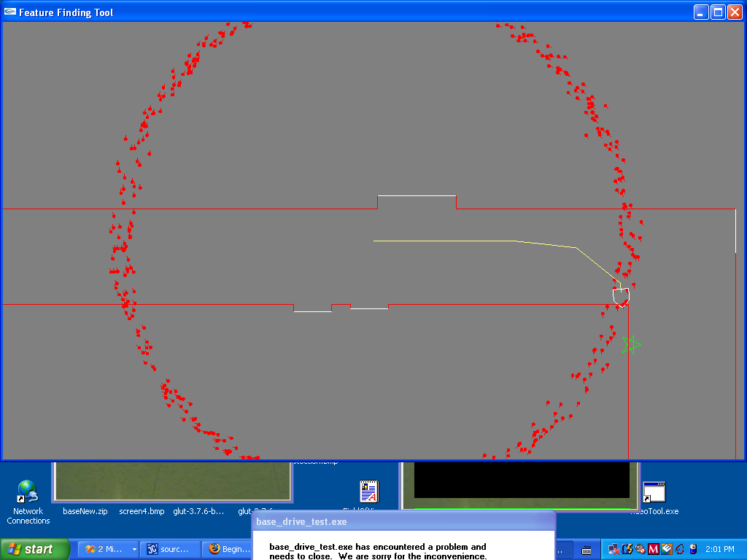Click the disconnected network tray icon
Screen dimensions: 747x560
pos(614,549)
